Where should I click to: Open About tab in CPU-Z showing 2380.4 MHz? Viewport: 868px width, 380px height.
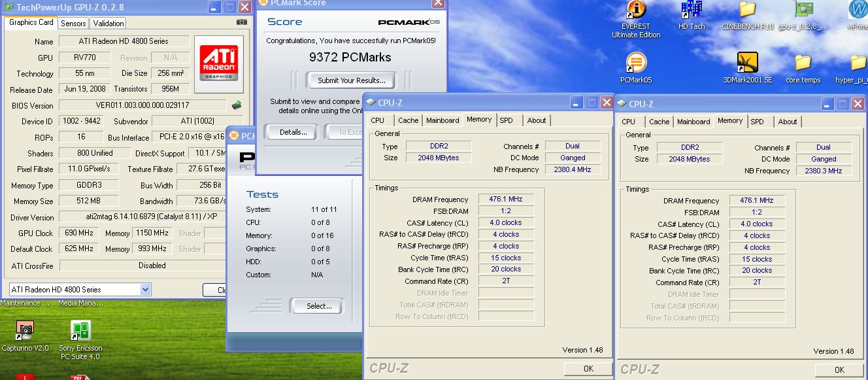[537, 120]
